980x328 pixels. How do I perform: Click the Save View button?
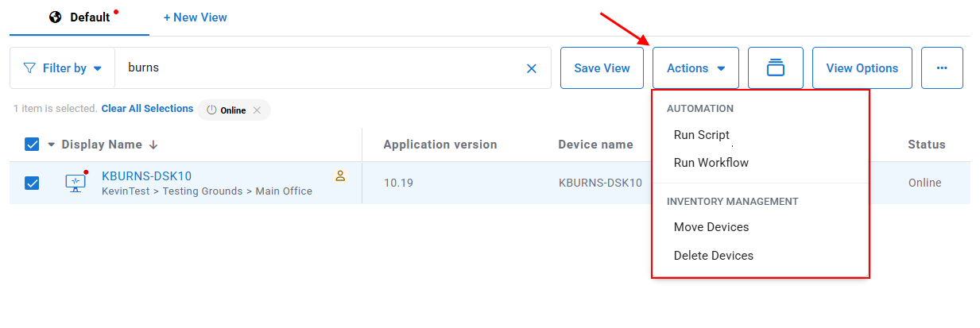click(602, 68)
